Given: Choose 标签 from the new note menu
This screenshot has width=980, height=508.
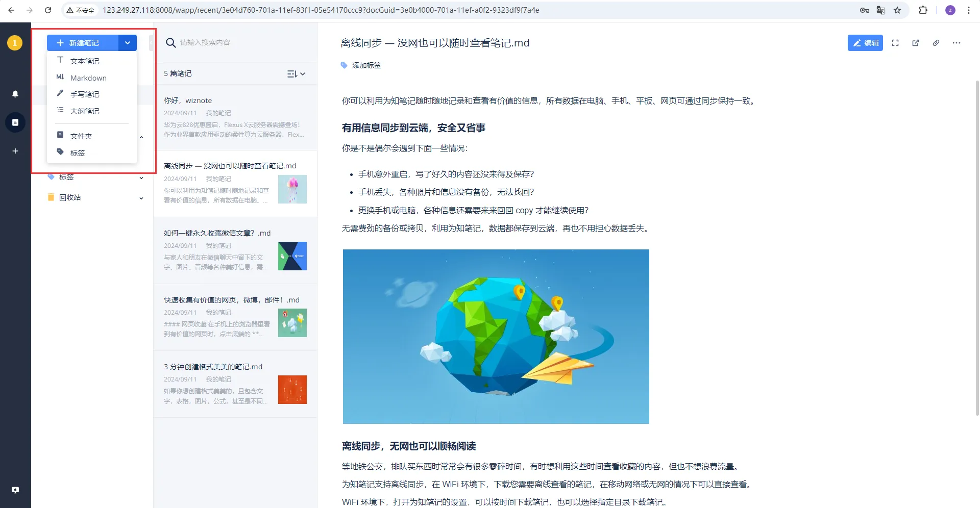Looking at the screenshot, I should pyautogui.click(x=92, y=153).
